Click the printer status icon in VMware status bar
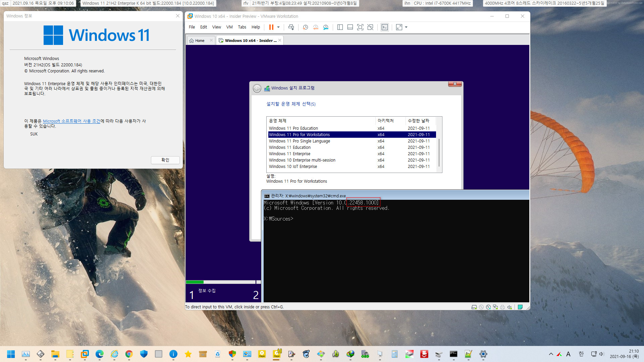 502,307
